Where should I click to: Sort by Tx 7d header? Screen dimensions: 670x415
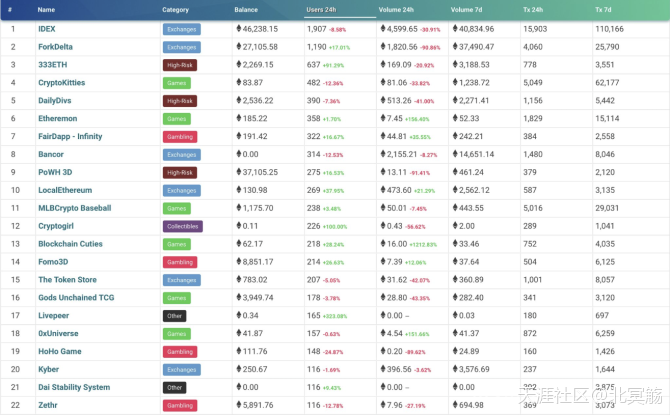coord(603,9)
